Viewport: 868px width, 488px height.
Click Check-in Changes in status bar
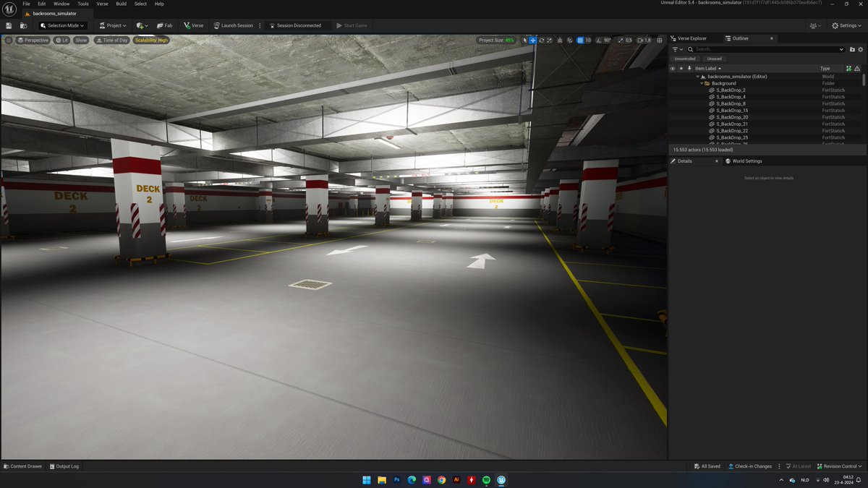pos(750,466)
